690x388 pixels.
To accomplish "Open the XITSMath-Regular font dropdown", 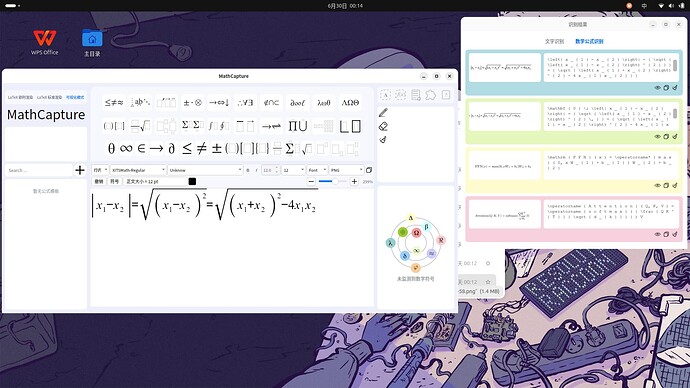I will coord(138,170).
